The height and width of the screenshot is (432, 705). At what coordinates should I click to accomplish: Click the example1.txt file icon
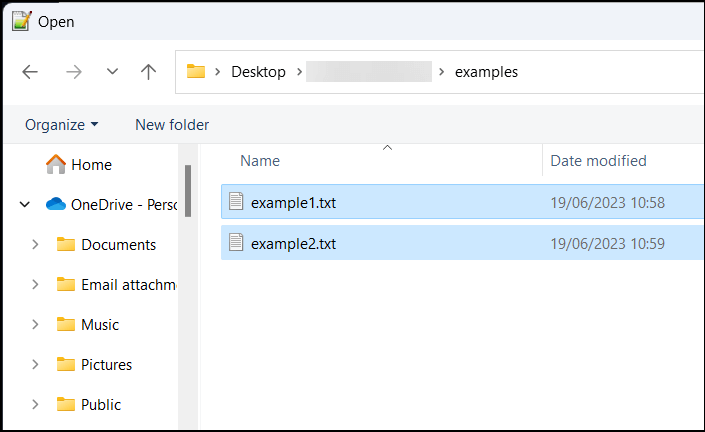236,202
